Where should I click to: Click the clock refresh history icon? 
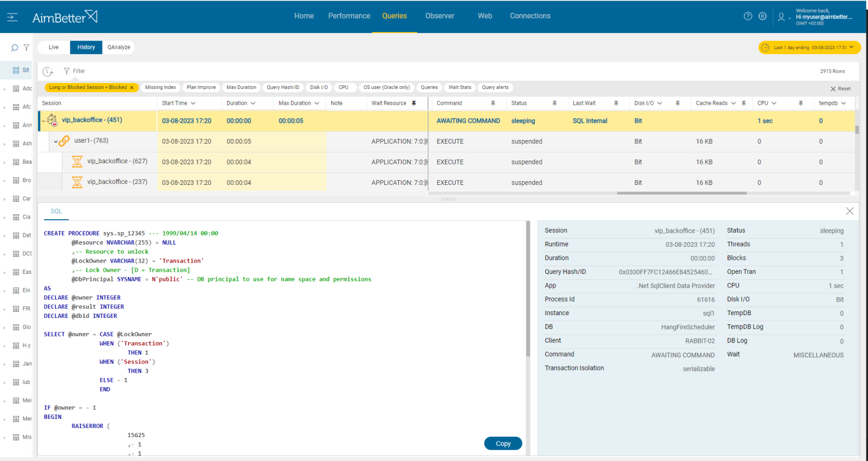pos(48,71)
